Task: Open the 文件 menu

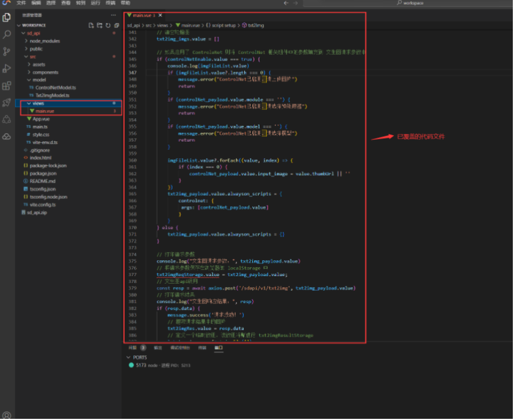Action: (21, 2)
